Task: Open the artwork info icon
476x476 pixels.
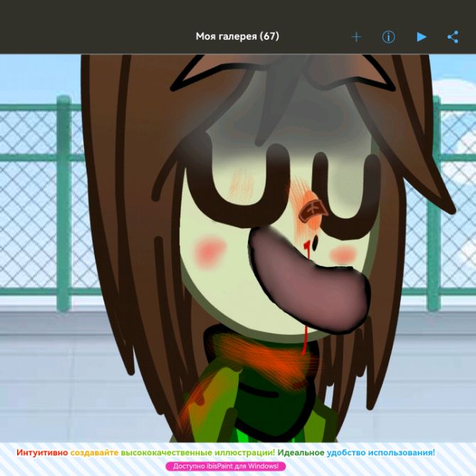Action: pyautogui.click(x=389, y=37)
